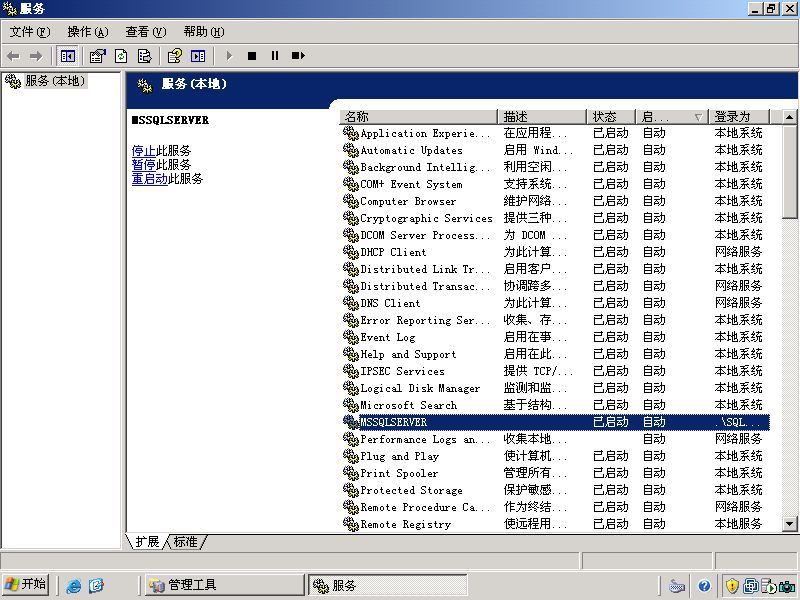Click gear icon of Event Log service

tap(351, 337)
